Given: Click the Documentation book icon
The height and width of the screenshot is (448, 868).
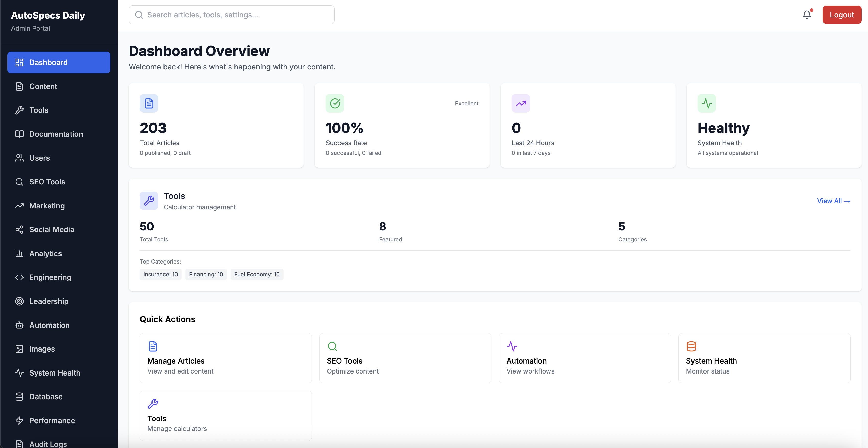Looking at the screenshot, I should tap(19, 134).
